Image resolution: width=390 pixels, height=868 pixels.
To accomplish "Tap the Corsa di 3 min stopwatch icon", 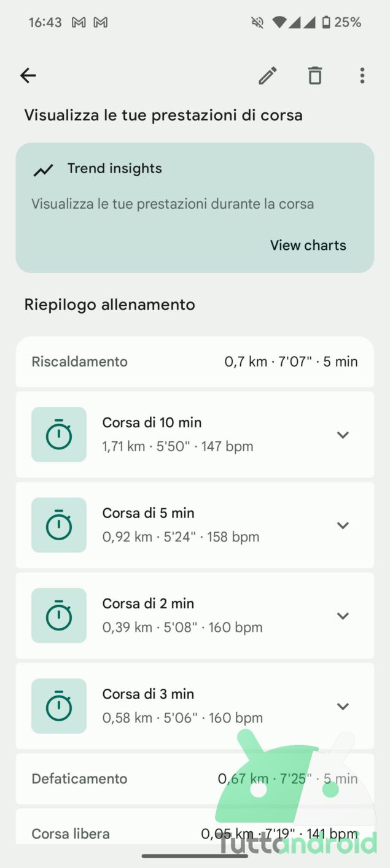I will tap(59, 706).
